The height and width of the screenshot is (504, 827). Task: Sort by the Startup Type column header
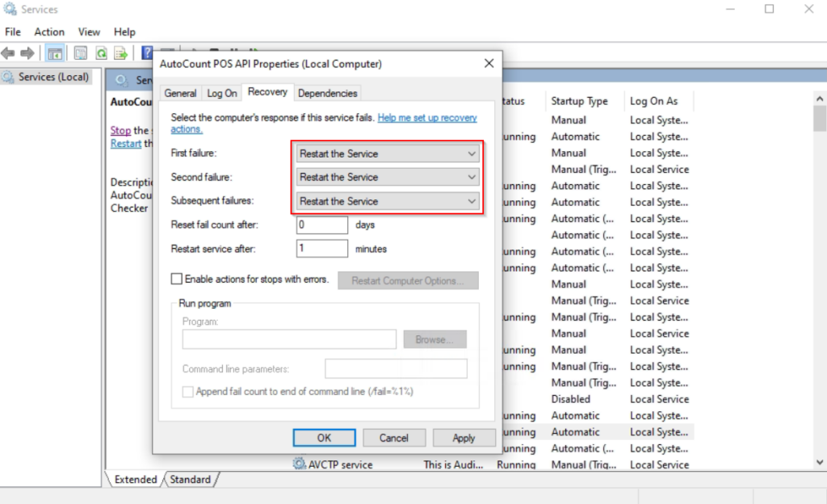click(579, 101)
